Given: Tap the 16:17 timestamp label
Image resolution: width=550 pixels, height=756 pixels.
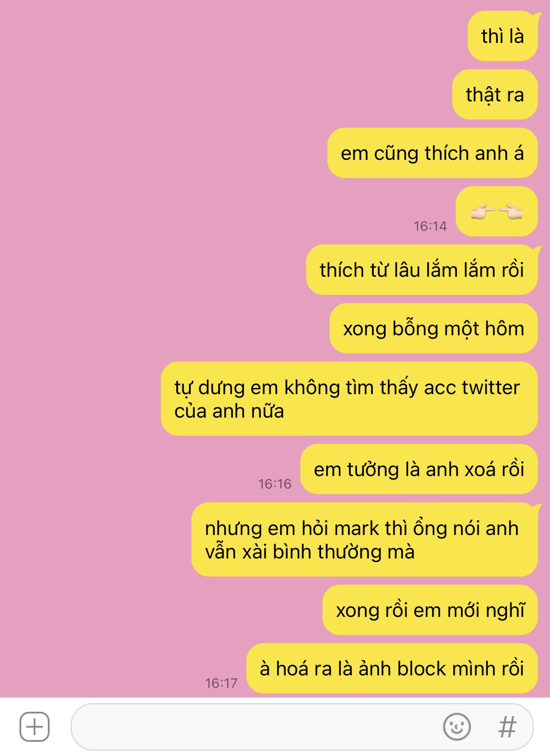Looking at the screenshot, I should pyautogui.click(x=221, y=683).
